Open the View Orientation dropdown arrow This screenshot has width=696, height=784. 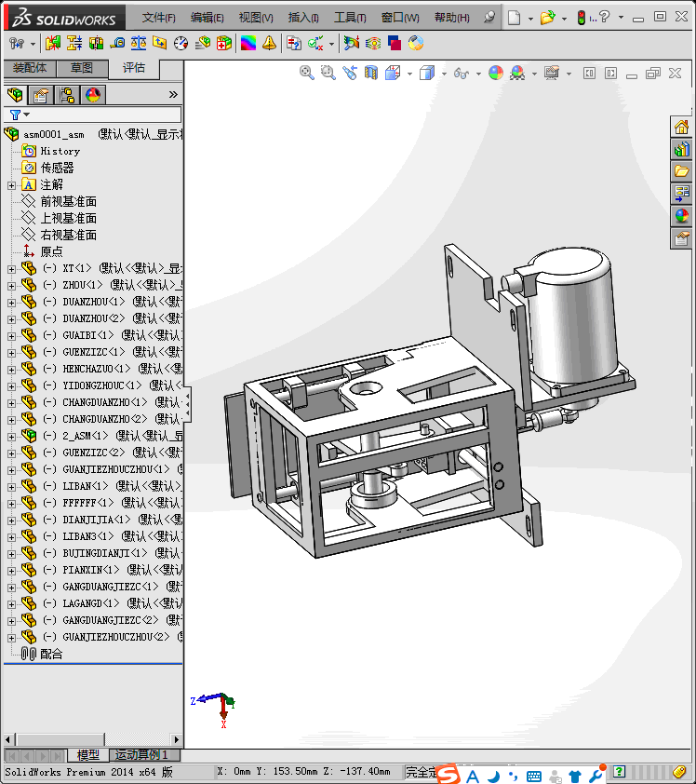pos(409,74)
